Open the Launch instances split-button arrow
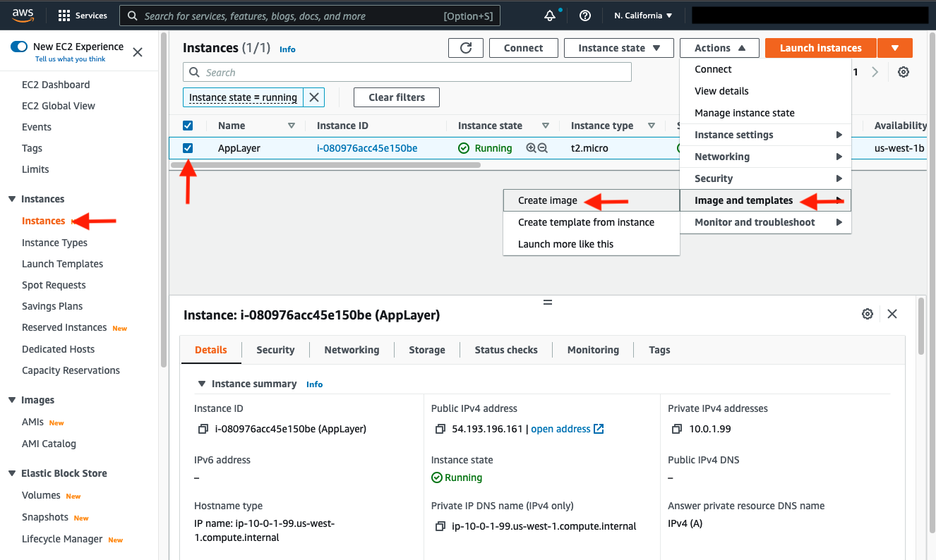This screenshot has height=560, width=936. pos(895,48)
